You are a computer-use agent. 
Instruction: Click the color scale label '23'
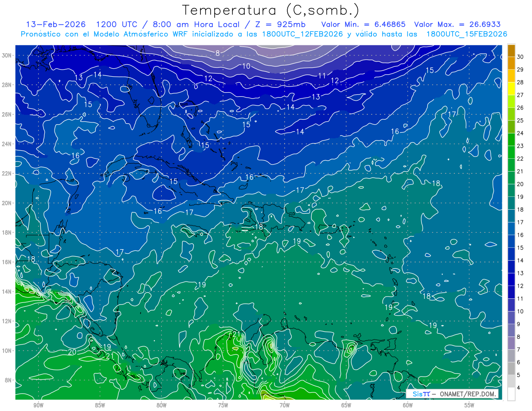[520, 145]
